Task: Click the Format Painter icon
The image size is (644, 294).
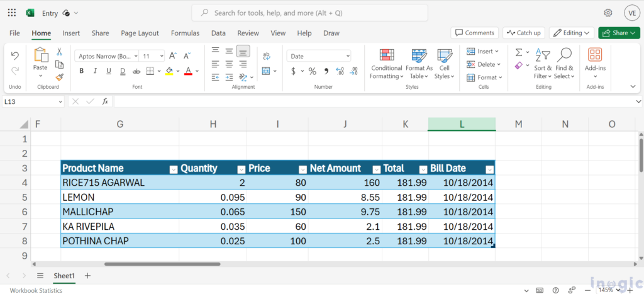Action: [x=60, y=77]
